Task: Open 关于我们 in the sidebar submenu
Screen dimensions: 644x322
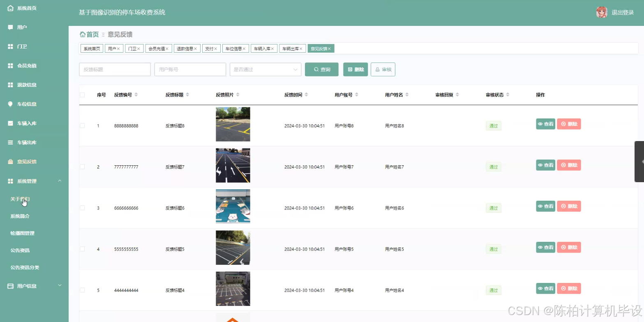Action: 20,199
